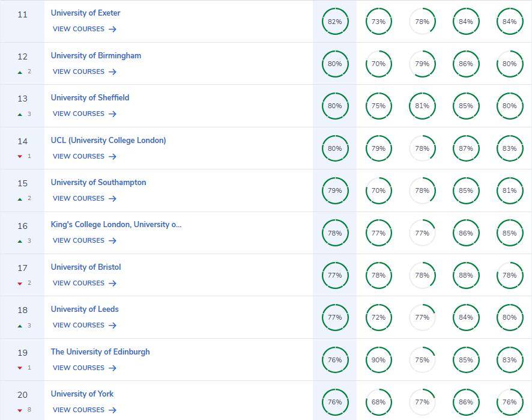Click King's College London 85% circle
Image resolution: width=532 pixels, height=420 pixels.
point(510,233)
